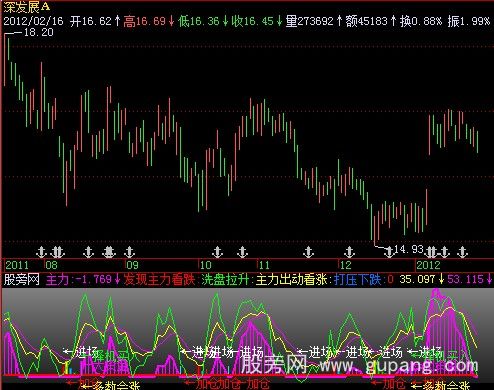Click the 深发展A stock title
Image resolution: width=494 pixels, height=390 pixels.
27,7
